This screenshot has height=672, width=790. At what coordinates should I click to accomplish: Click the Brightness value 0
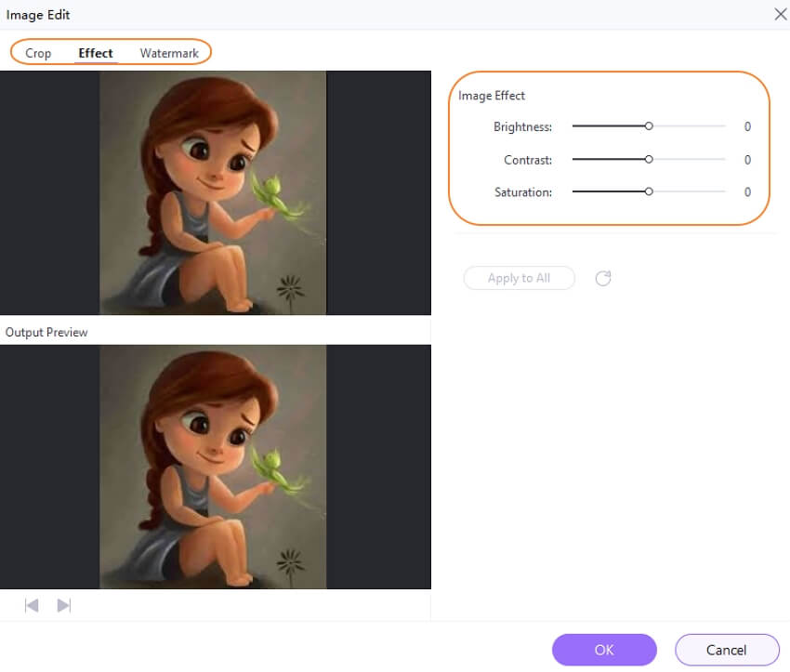pos(747,126)
